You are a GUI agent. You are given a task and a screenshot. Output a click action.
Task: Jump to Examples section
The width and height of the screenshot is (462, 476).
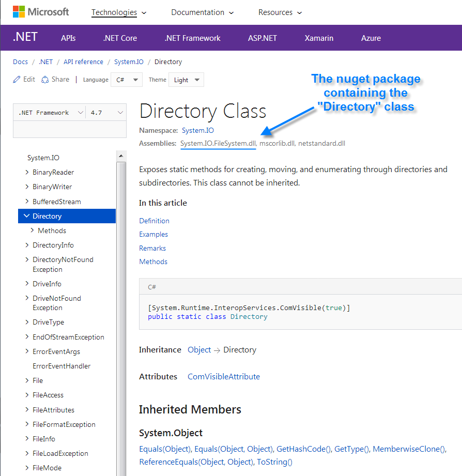pos(153,234)
